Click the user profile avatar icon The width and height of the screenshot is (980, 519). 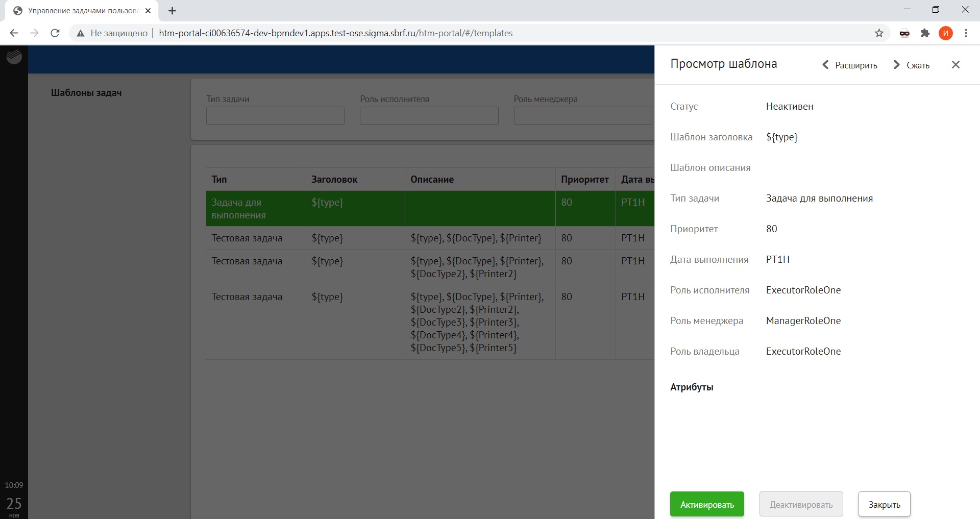(945, 33)
